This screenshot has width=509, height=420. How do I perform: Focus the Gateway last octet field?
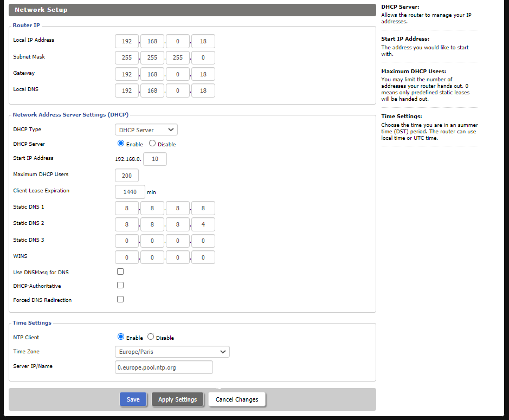tap(203, 74)
